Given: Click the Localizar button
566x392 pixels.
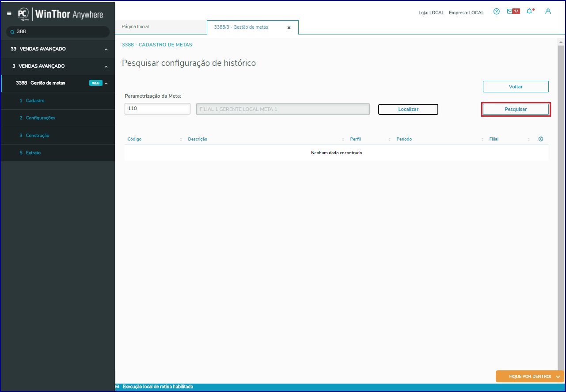Looking at the screenshot, I should coord(408,109).
